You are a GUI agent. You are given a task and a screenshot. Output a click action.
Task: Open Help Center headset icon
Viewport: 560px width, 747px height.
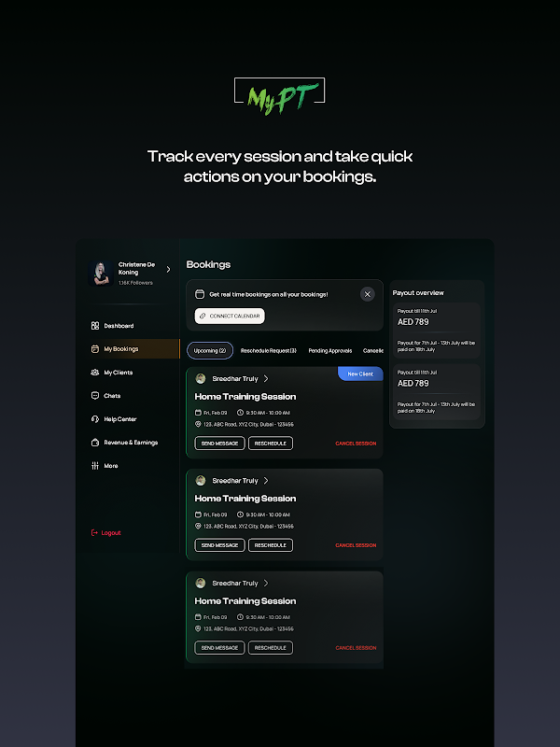point(95,418)
